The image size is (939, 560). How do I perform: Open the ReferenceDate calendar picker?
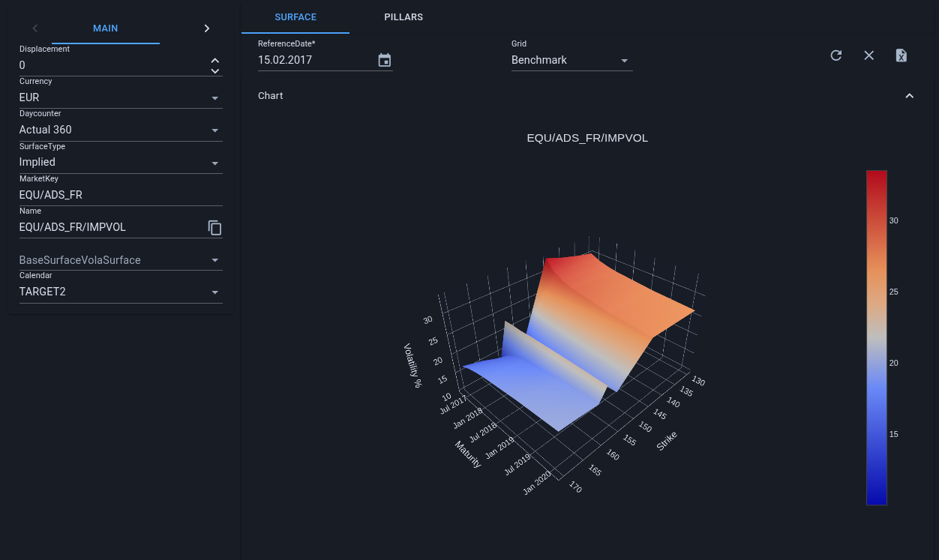[385, 60]
